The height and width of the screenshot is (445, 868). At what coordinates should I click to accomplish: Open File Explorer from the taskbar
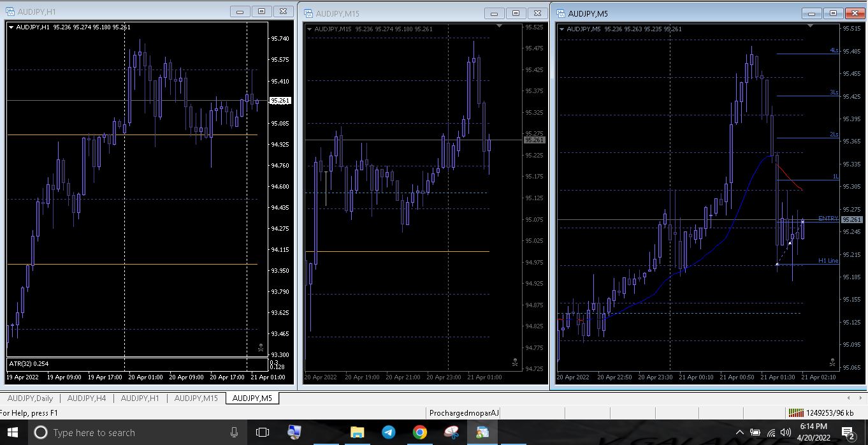point(357,432)
